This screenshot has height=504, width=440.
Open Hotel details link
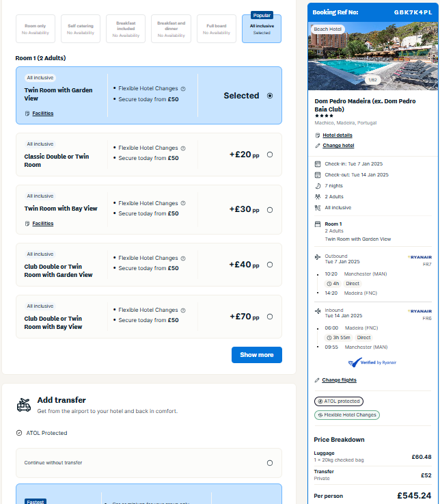[x=338, y=135]
